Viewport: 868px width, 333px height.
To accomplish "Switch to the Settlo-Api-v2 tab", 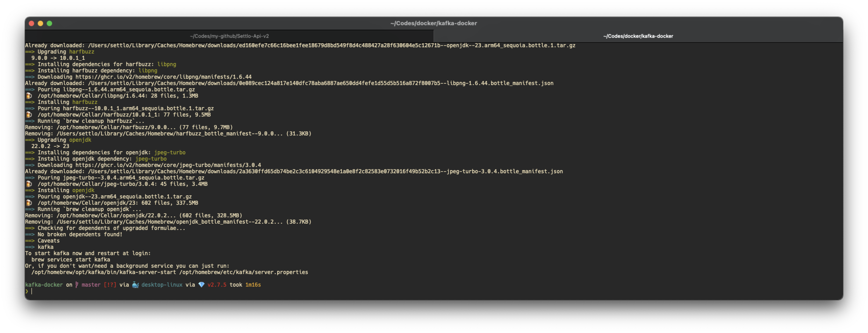I will coord(229,36).
